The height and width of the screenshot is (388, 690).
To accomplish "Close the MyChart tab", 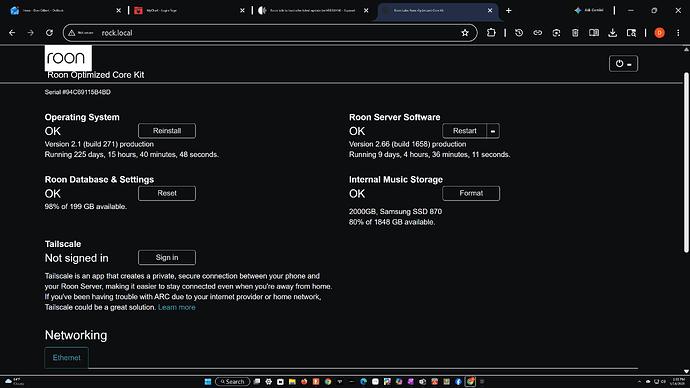I will [x=242, y=11].
